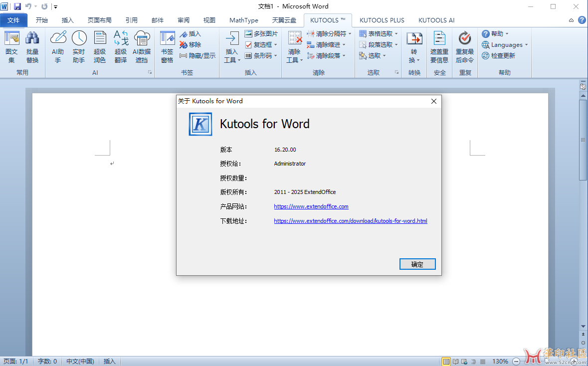Switch to the 开始 tab
This screenshot has width=588, height=366.
[x=41, y=20]
